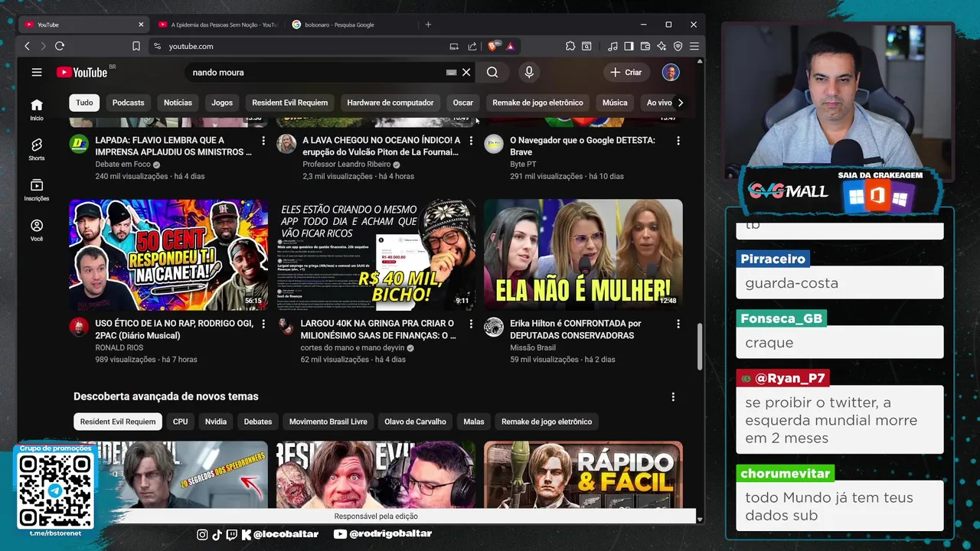Image resolution: width=980 pixels, height=551 pixels.
Task: Open Brave Shields lion icon
Action: (493, 46)
